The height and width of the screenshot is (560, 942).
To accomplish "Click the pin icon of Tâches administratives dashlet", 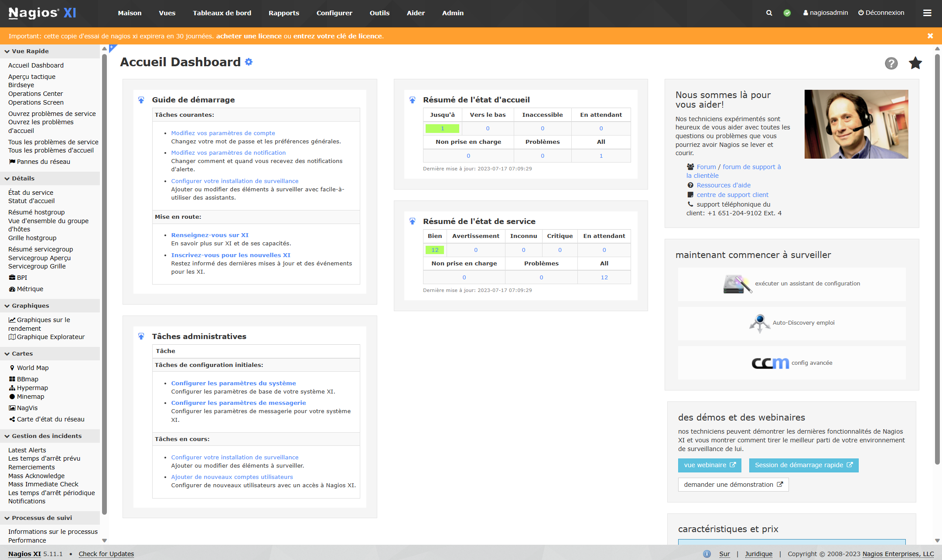I will coord(141,336).
